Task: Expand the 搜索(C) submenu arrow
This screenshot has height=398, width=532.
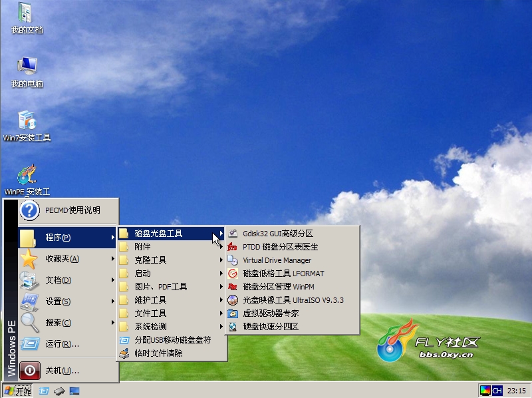Action: coord(112,323)
